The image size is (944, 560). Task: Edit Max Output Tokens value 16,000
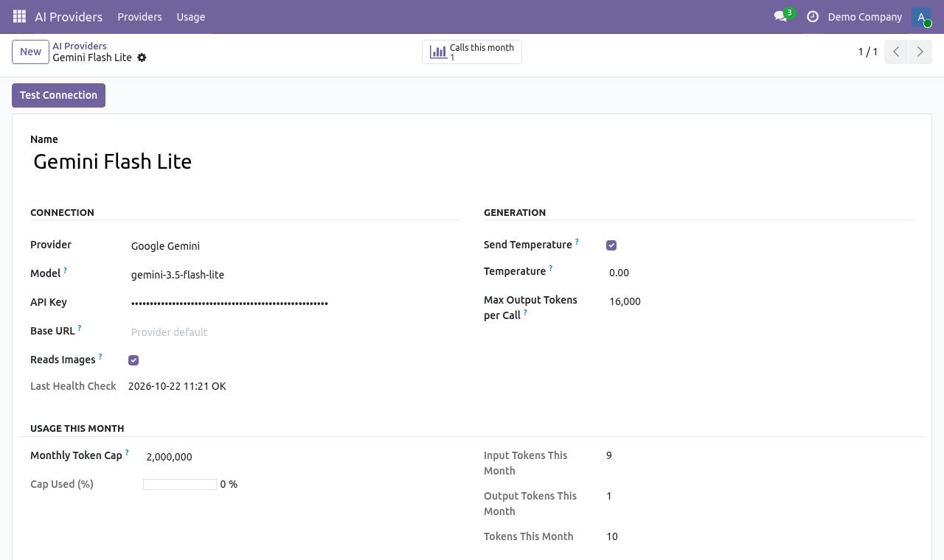(760, 301)
